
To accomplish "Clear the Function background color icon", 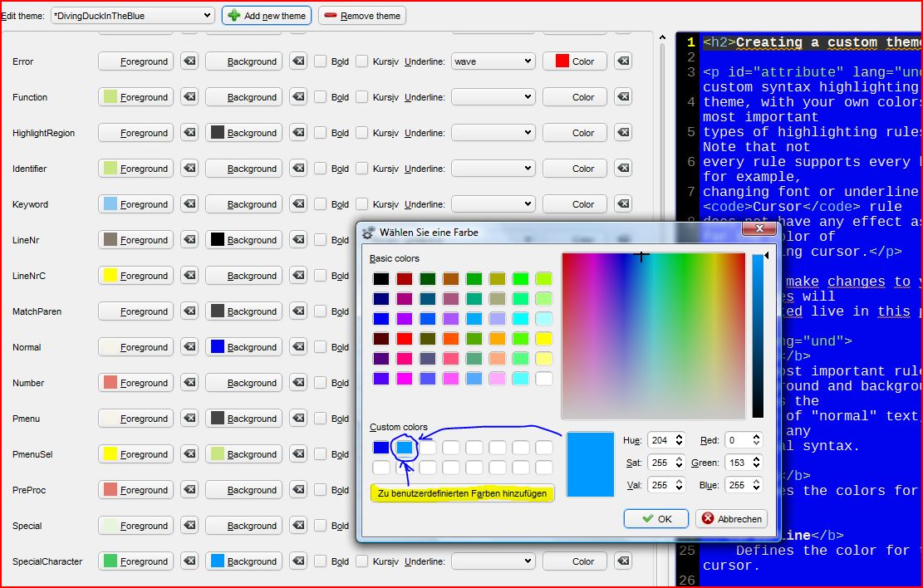I will pyautogui.click(x=297, y=97).
